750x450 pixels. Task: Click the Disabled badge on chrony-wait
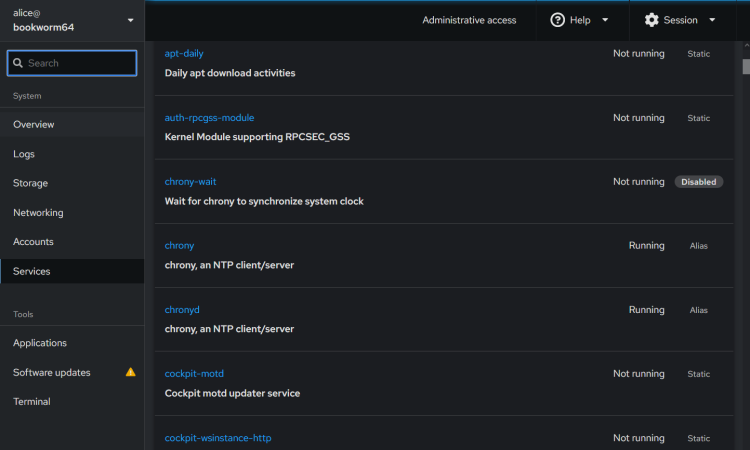point(699,182)
